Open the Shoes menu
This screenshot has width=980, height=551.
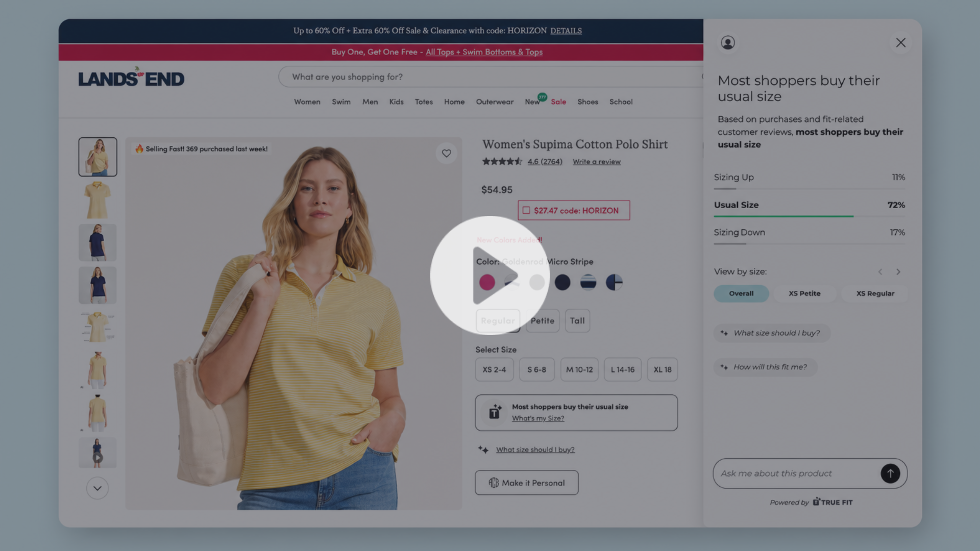pyautogui.click(x=587, y=102)
